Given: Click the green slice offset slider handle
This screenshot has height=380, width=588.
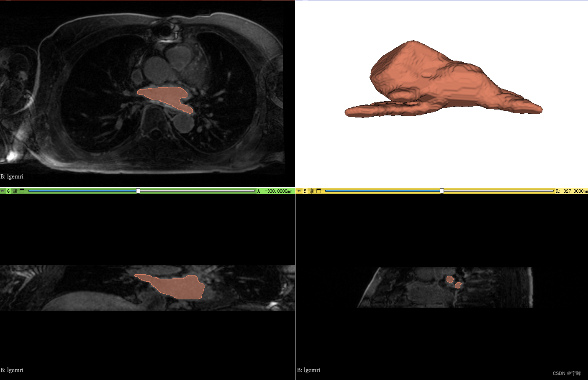Looking at the screenshot, I should (138, 191).
